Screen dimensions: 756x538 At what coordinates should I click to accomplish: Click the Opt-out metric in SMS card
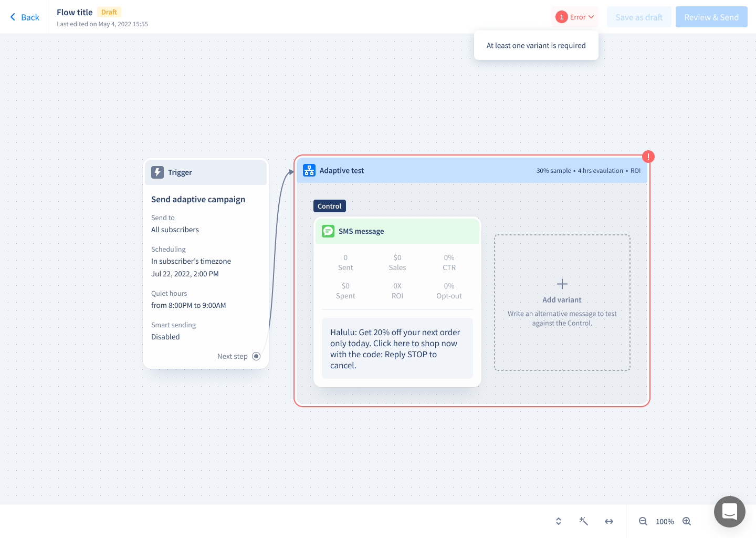pyautogui.click(x=449, y=291)
